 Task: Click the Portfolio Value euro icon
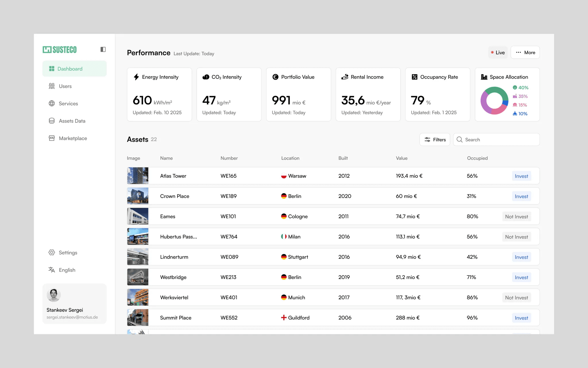coord(275,77)
